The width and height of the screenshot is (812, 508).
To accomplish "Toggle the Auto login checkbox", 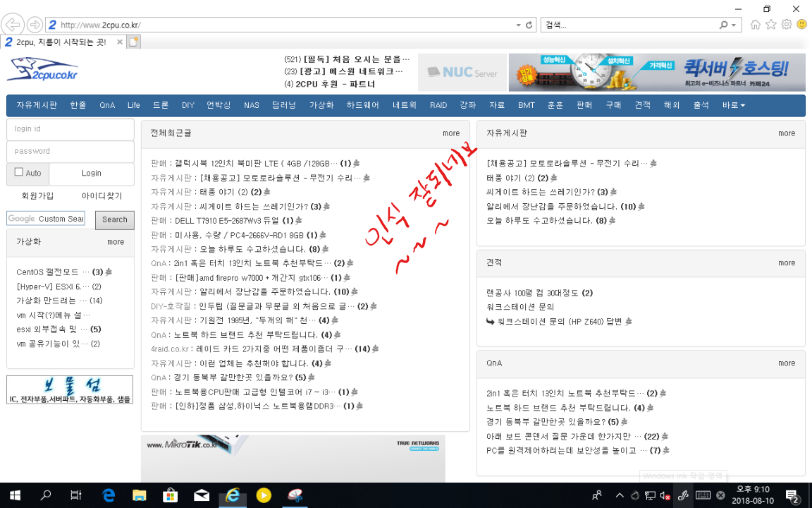I will 18,172.
